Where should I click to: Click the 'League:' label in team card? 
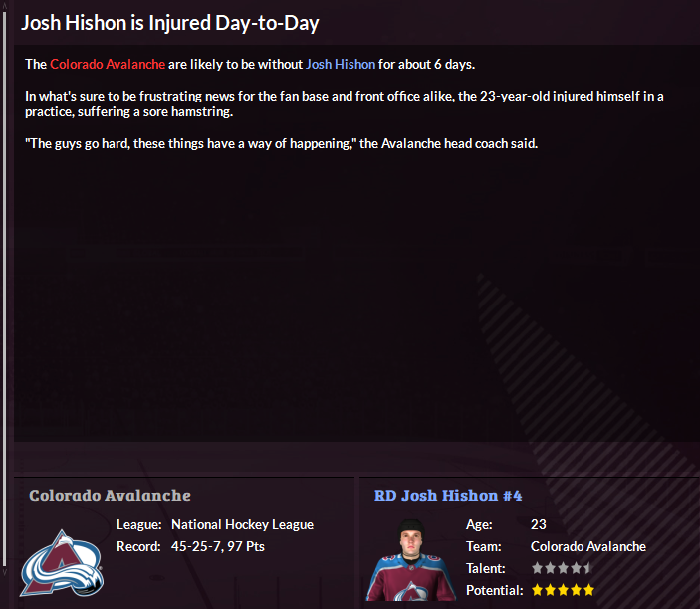tap(138, 524)
